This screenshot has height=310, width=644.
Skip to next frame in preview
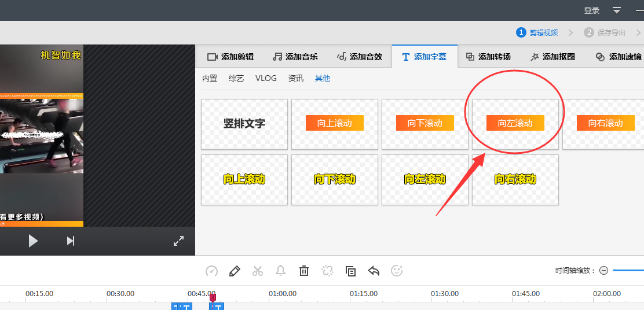tap(71, 241)
